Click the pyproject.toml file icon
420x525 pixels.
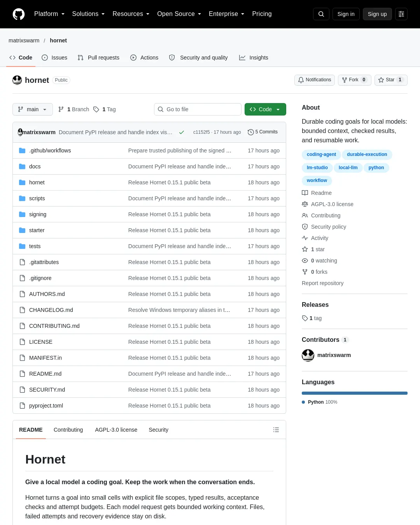(x=22, y=406)
